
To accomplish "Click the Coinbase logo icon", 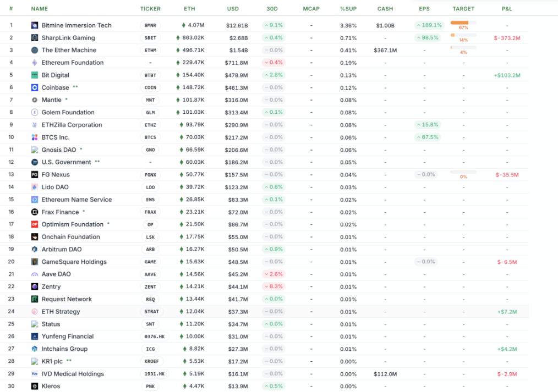I will (35, 87).
